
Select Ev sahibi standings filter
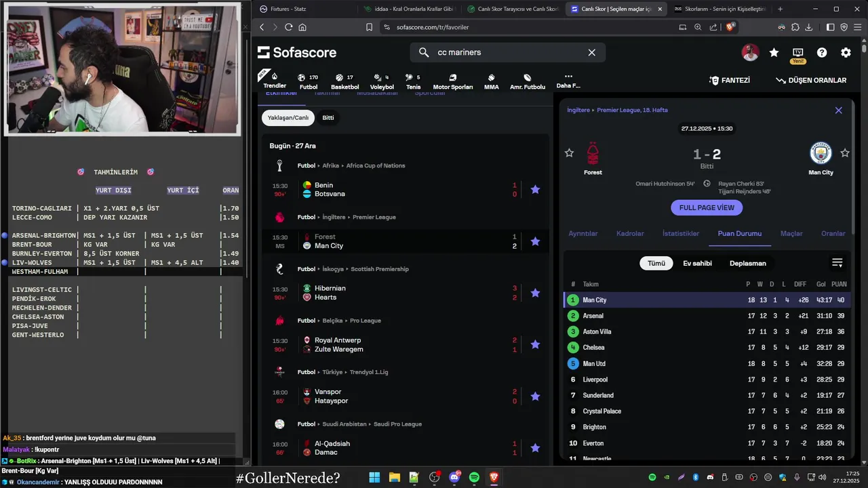pyautogui.click(x=697, y=263)
